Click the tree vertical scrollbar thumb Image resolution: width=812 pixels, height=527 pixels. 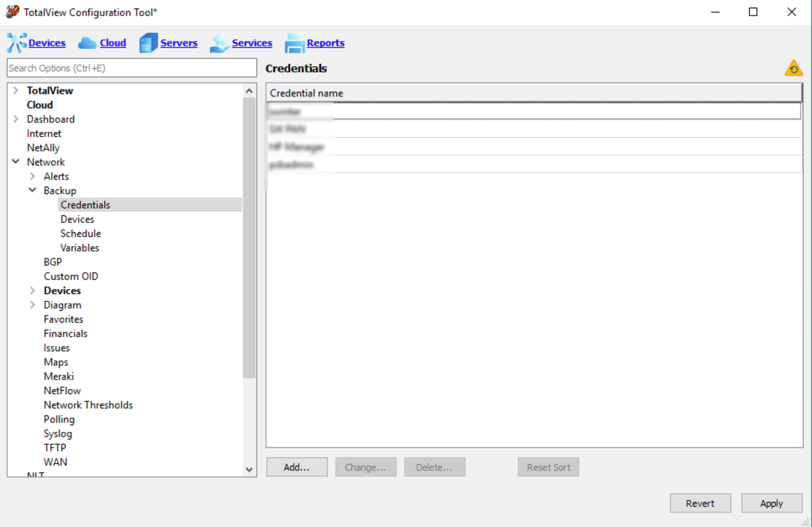coord(249,238)
